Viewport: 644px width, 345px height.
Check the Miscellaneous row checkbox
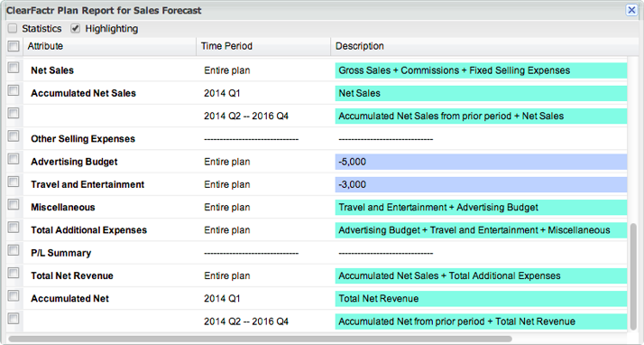click(x=14, y=205)
